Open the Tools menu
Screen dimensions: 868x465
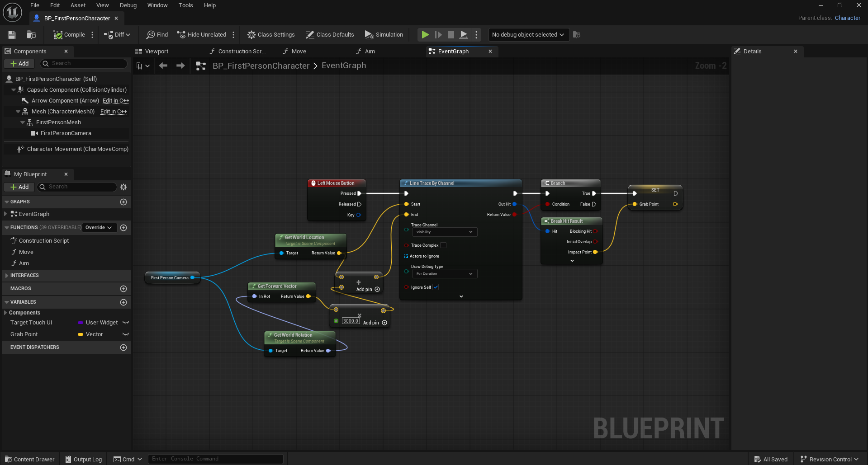click(185, 5)
